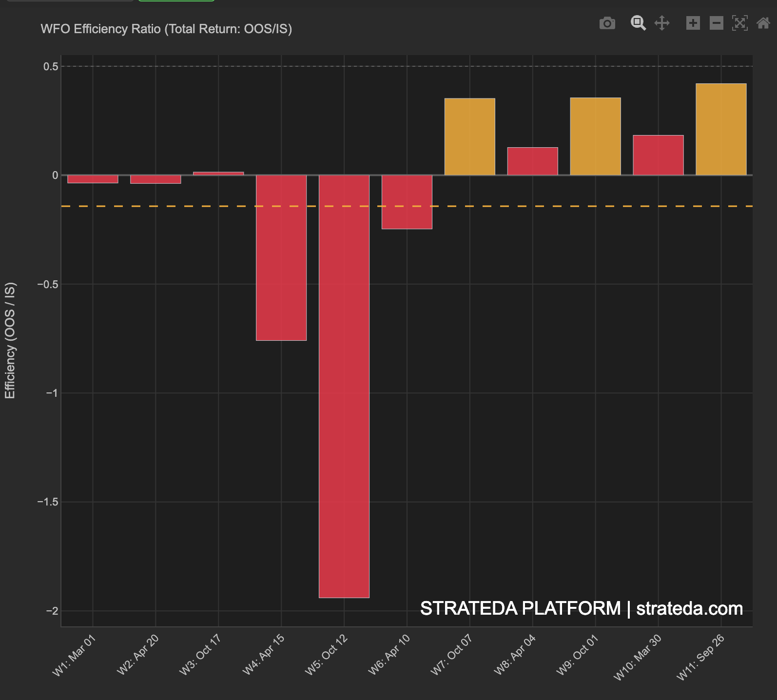Click the WFO Efficiency Ratio chart title

click(x=166, y=29)
